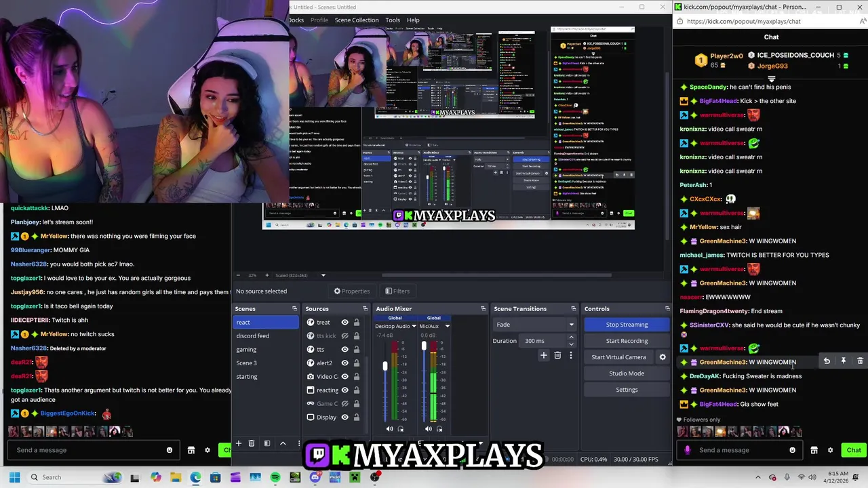Click Start Recording button

[x=627, y=341]
